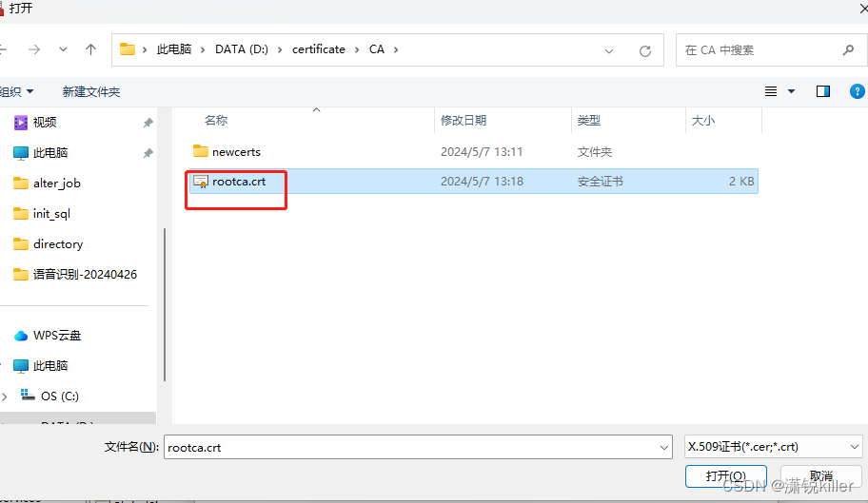Refresh the CA folder listing
Image resolution: width=868 pixels, height=503 pixels.
pos(645,50)
